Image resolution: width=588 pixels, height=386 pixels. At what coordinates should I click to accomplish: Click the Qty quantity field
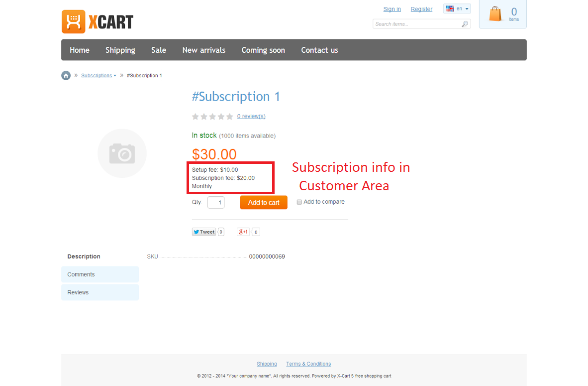216,202
